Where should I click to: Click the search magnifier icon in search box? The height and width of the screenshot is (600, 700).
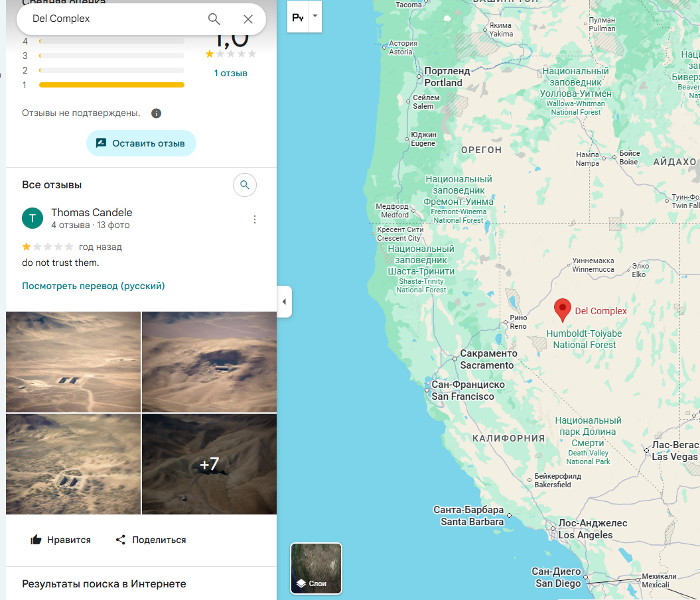pyautogui.click(x=214, y=19)
